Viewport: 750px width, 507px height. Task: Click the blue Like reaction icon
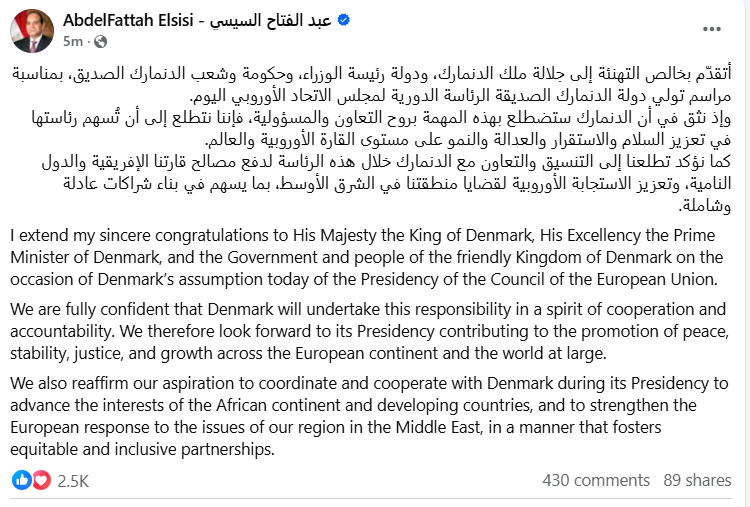tap(21, 480)
